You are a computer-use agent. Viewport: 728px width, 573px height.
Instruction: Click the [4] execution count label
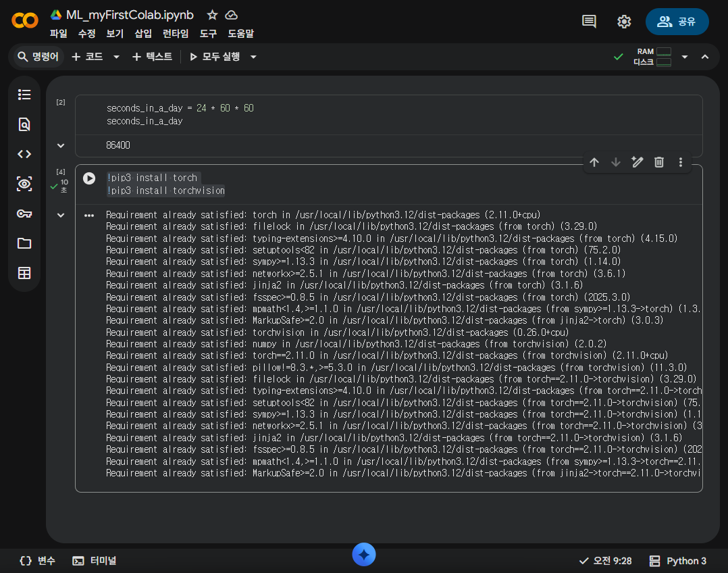coord(61,172)
